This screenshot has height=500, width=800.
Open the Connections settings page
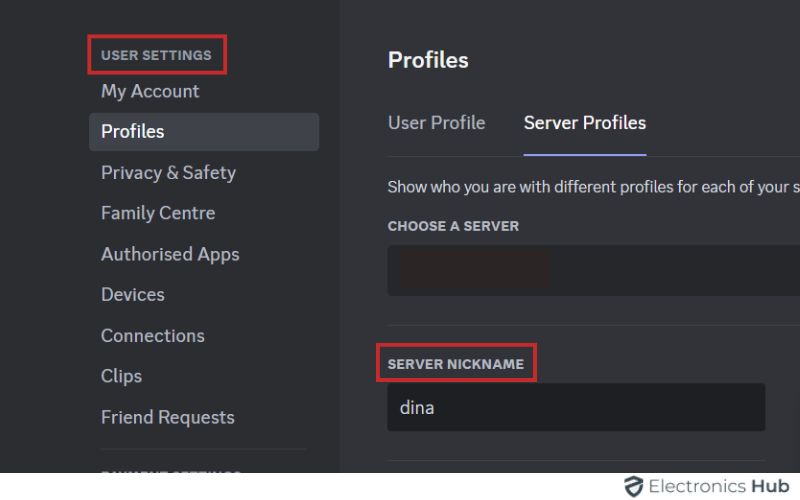[x=152, y=336]
